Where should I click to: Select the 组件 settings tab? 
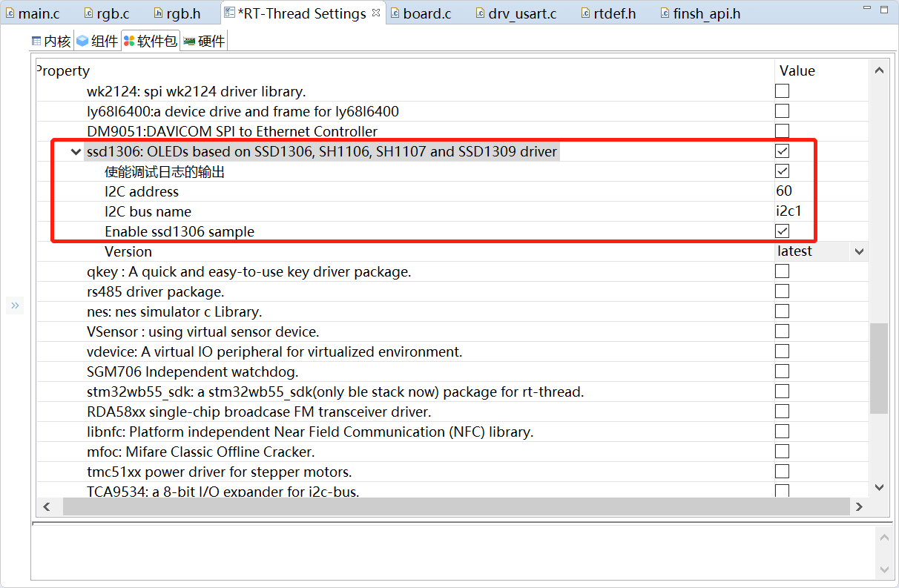[x=97, y=42]
